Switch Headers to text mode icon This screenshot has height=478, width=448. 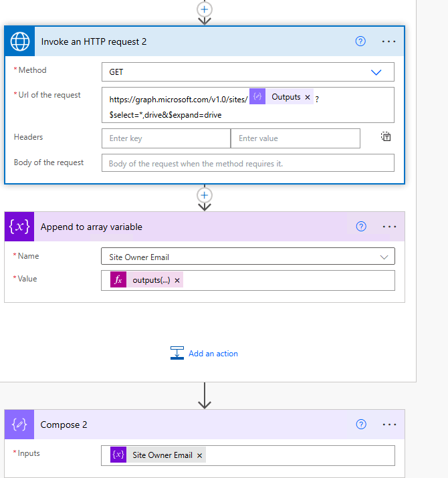[x=386, y=136]
